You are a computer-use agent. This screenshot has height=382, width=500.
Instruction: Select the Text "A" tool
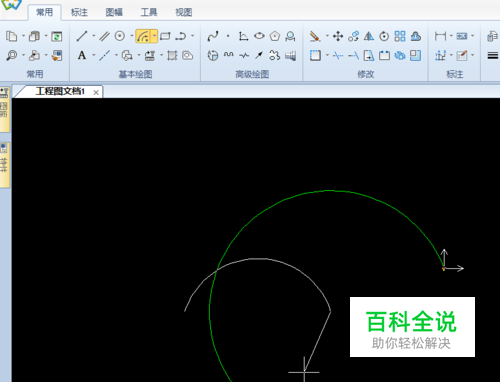click(x=82, y=55)
